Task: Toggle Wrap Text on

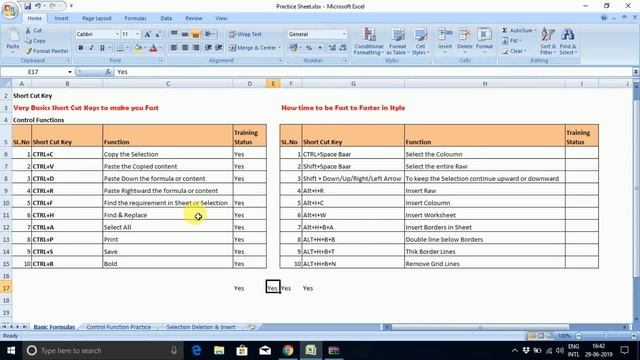Action: [x=245, y=34]
